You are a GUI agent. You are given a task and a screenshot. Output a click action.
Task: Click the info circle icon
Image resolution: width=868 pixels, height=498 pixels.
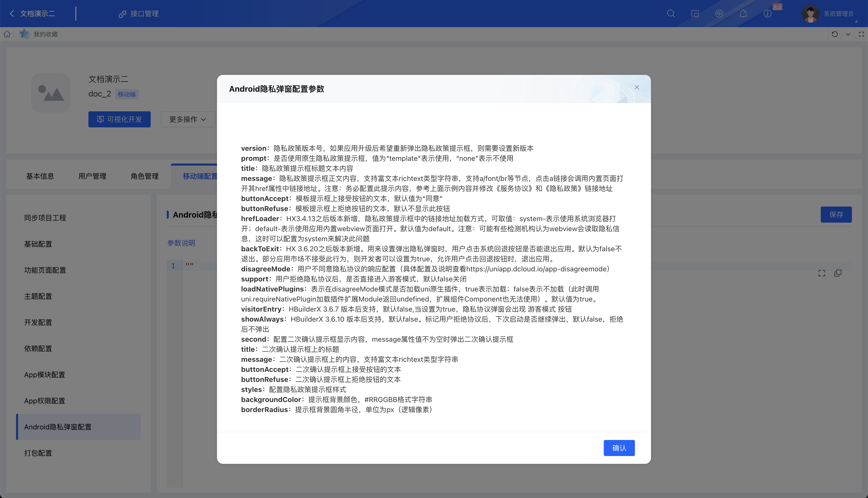tap(768, 14)
